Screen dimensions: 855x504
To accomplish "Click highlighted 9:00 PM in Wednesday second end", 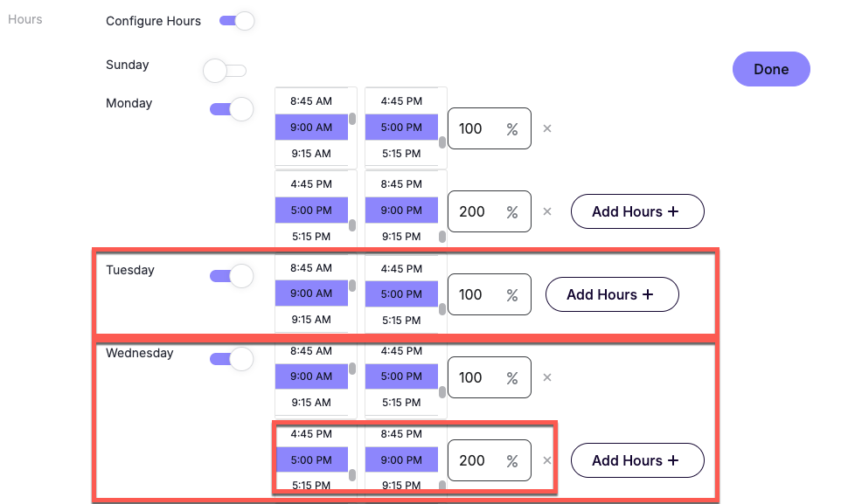I will click(401, 459).
